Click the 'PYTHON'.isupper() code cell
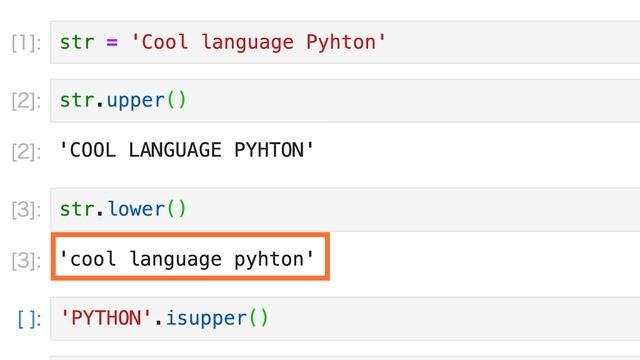This screenshot has width=640, height=360. pos(345,318)
